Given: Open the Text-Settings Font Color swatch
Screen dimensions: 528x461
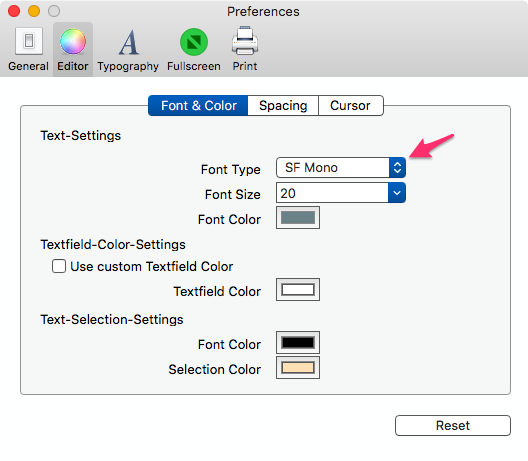Looking at the screenshot, I should 298,218.
